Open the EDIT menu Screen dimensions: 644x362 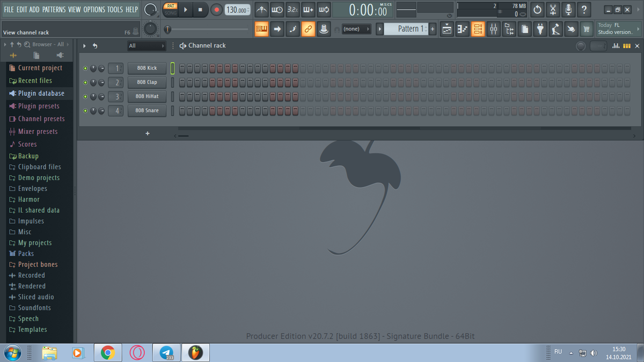pos(22,10)
